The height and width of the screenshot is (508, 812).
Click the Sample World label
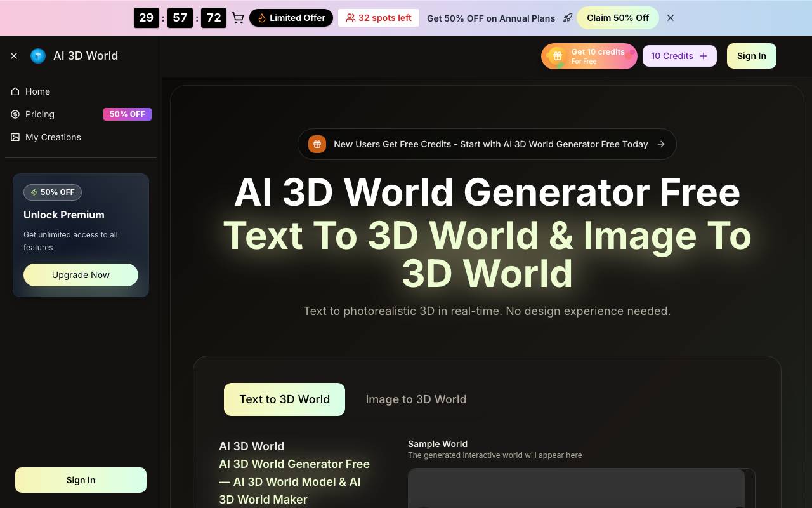(x=438, y=444)
